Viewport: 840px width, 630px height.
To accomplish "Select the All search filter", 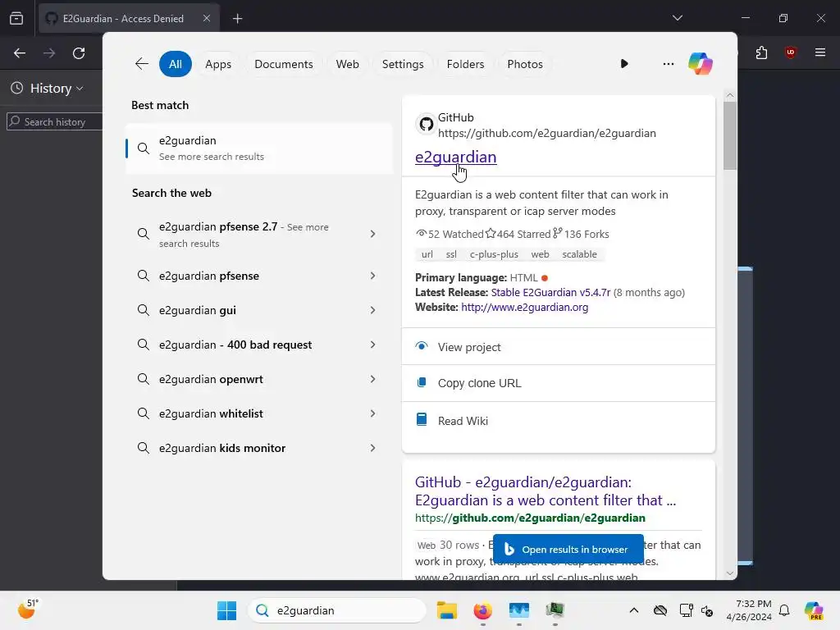I will [x=176, y=64].
